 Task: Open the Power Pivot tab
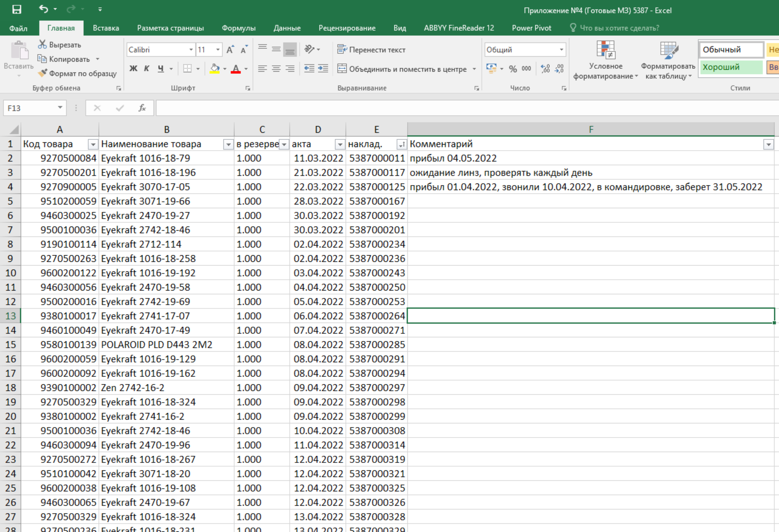[x=531, y=28]
